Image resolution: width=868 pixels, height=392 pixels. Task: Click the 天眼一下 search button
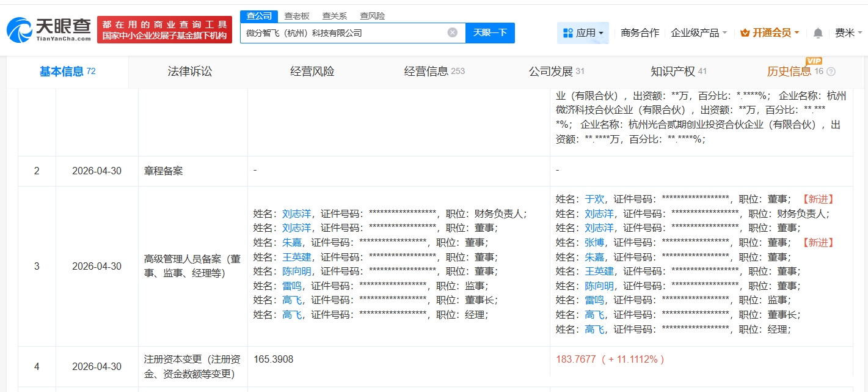point(490,33)
